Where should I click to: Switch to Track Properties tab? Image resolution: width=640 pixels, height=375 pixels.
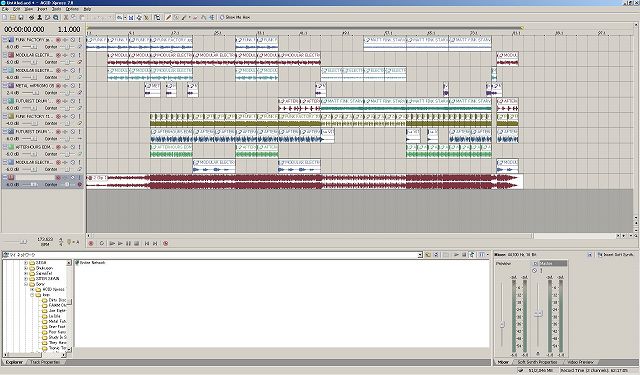tap(45, 362)
